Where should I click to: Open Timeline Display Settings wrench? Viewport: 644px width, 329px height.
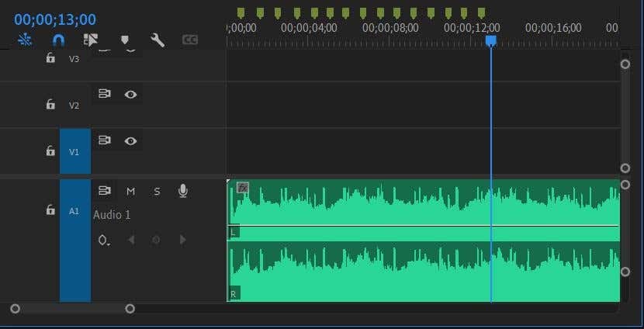pyautogui.click(x=158, y=40)
